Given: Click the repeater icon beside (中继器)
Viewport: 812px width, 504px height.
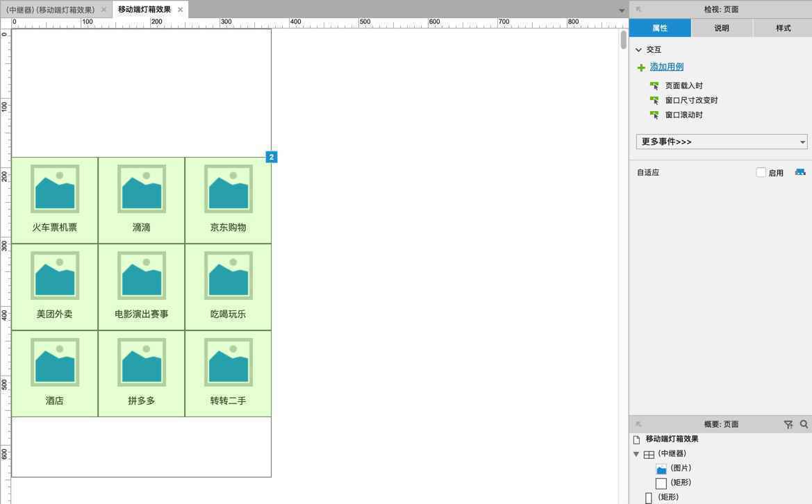Looking at the screenshot, I should [649, 454].
